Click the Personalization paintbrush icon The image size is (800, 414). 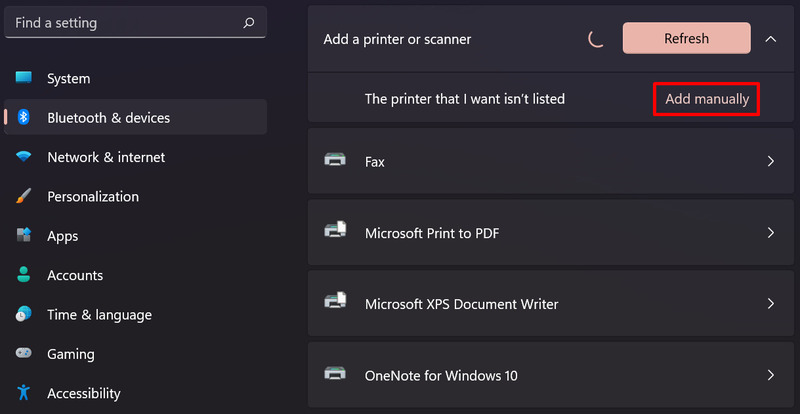point(23,196)
